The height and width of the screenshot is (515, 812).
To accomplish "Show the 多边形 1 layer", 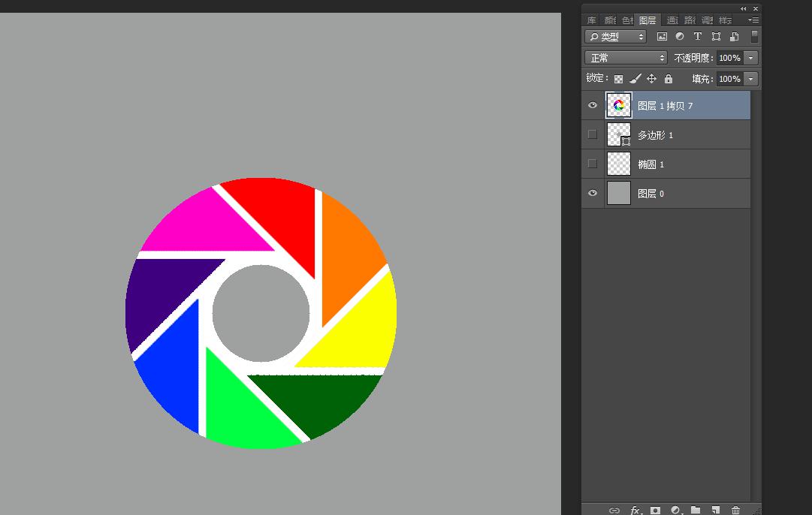I will (x=593, y=135).
